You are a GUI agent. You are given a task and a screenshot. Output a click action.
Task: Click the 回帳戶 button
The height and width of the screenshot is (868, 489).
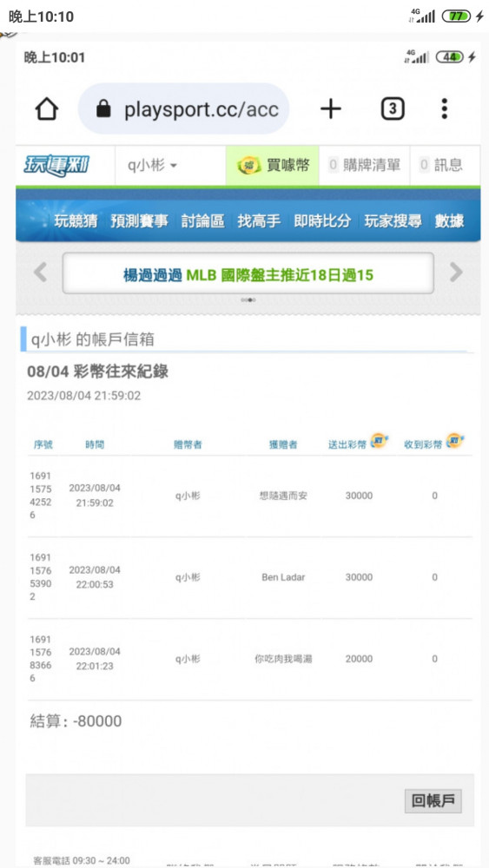click(433, 800)
